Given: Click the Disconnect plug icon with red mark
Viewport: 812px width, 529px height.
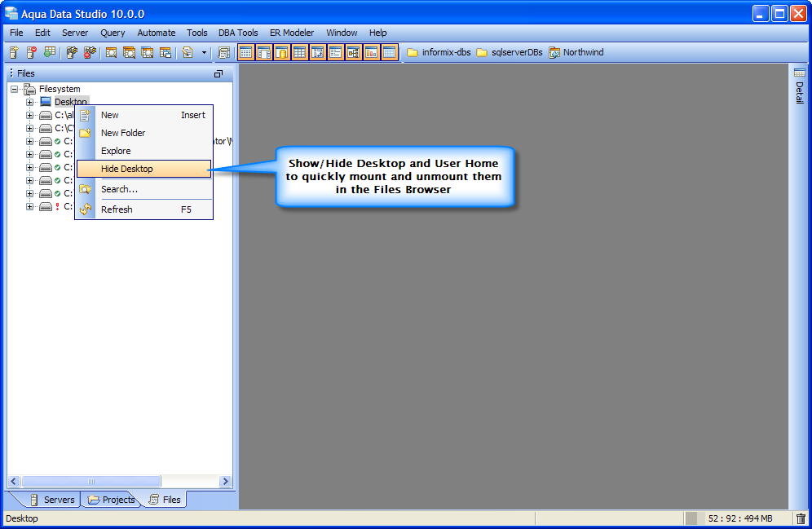Looking at the screenshot, I should 90,52.
